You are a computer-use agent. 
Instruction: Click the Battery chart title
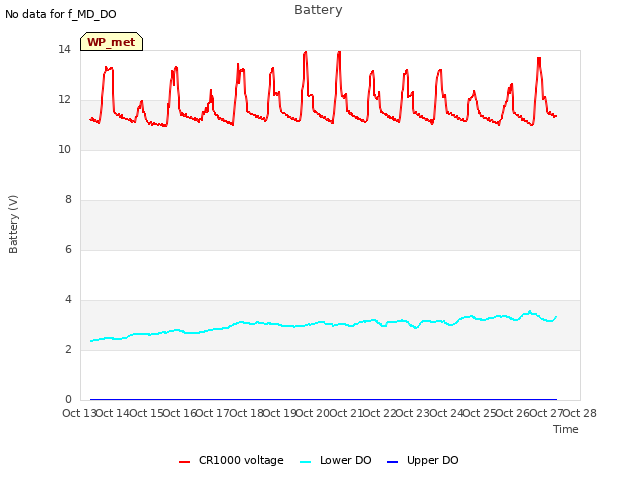318,10
